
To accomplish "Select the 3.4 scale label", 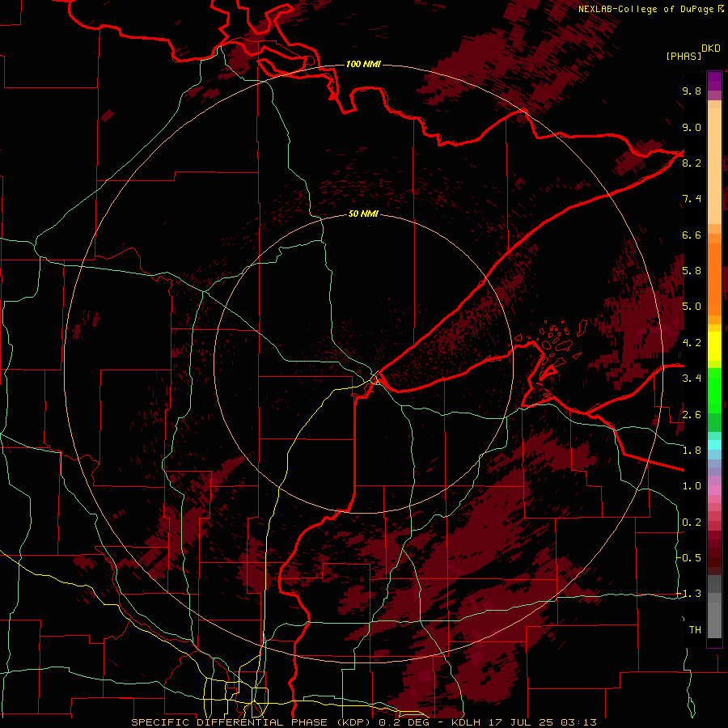I will (692, 379).
